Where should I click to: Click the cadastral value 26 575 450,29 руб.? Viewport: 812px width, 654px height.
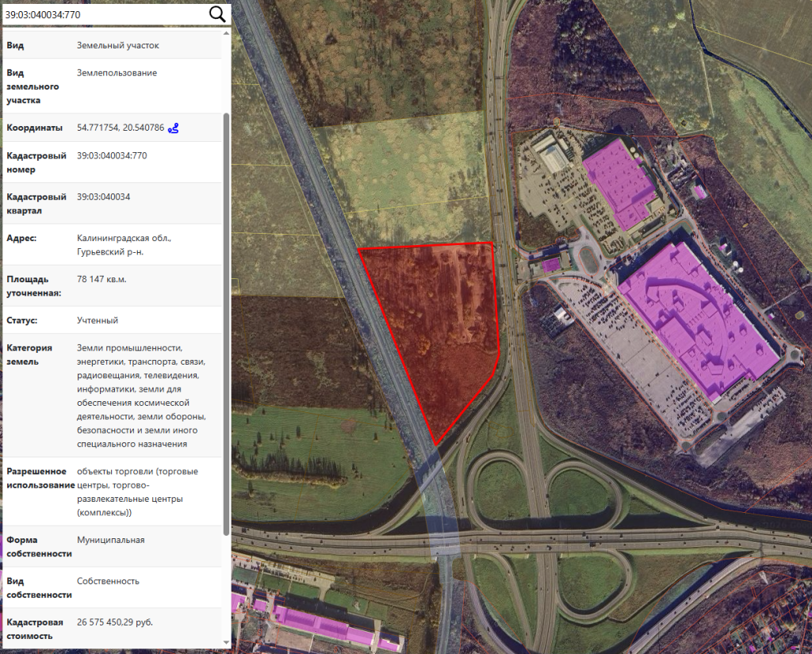[115, 622]
